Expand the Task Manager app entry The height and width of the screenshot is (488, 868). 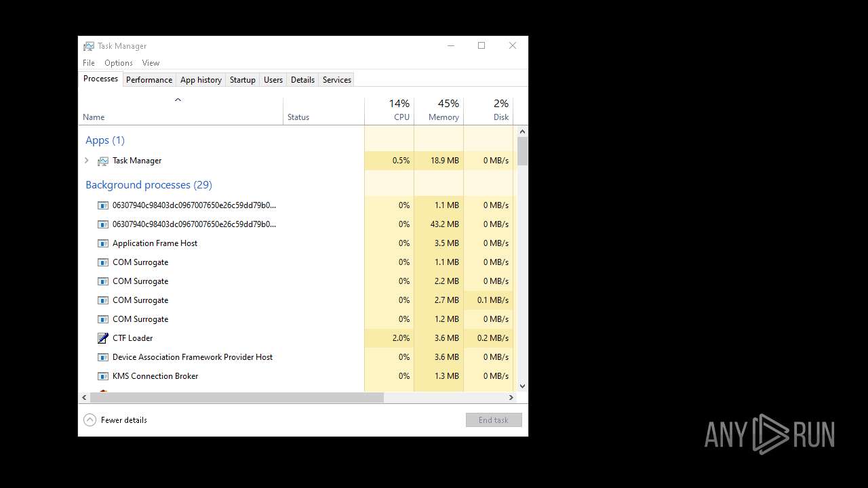tap(86, 161)
